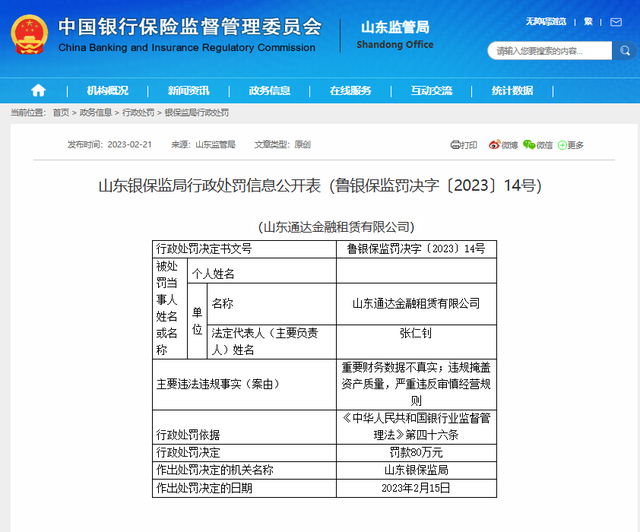Click the 政务信息 breadcrumb link
Viewport: 640px width, 532px height.
(96, 113)
